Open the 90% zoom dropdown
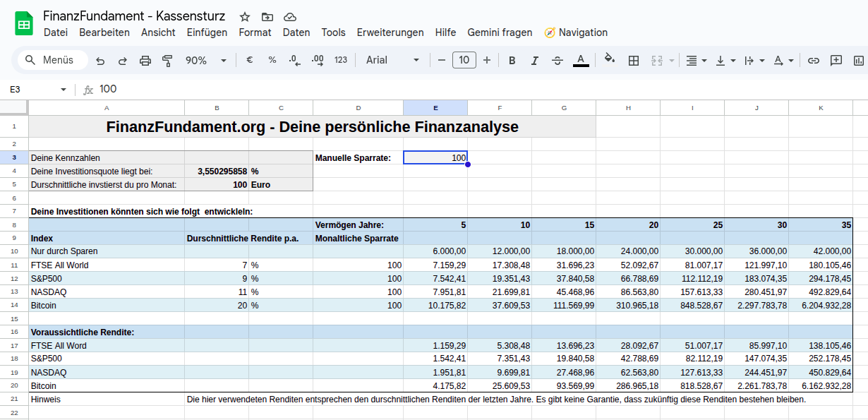Image resolution: width=868 pixels, height=420 pixels. 205,61
